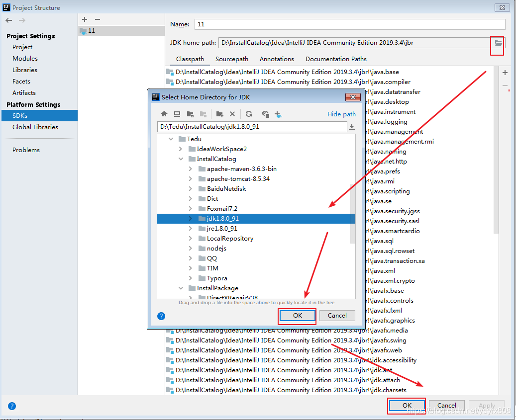Click the path history download-arrow icon
The width and height of the screenshot is (516, 420).
tap(352, 127)
